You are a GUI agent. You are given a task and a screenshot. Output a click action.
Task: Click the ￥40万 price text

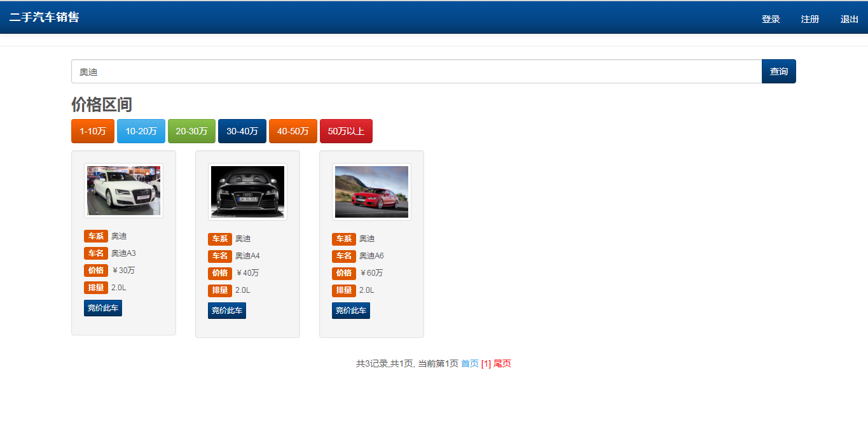[247, 273]
